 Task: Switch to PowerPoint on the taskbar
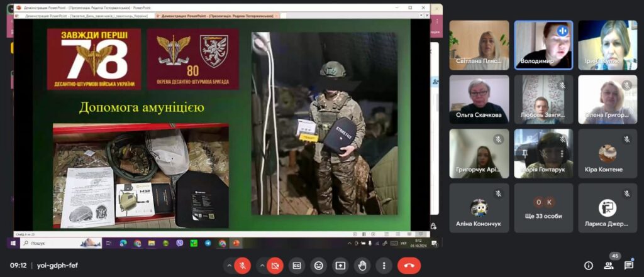click(x=236, y=243)
